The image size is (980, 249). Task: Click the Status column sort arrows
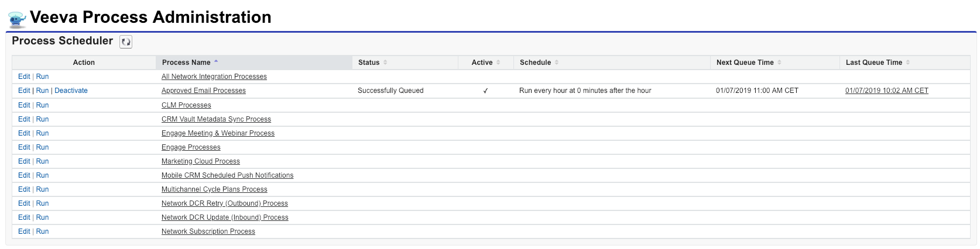point(385,63)
